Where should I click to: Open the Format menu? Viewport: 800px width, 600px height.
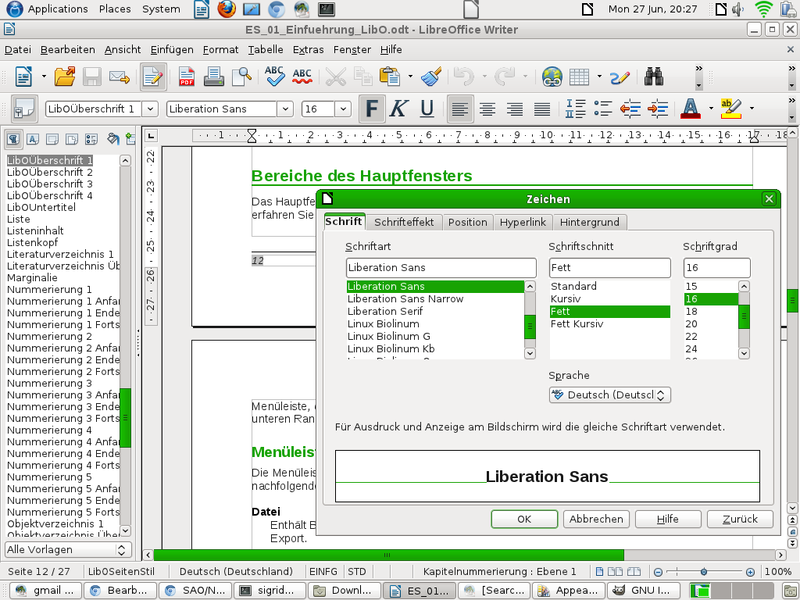[x=220, y=49]
